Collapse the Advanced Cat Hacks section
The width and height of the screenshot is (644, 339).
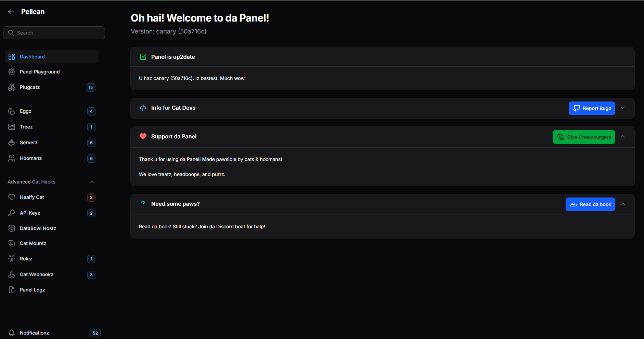[92, 182]
